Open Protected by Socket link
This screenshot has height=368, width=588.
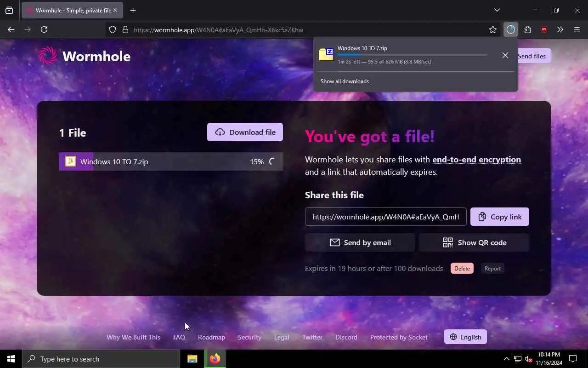(x=399, y=337)
